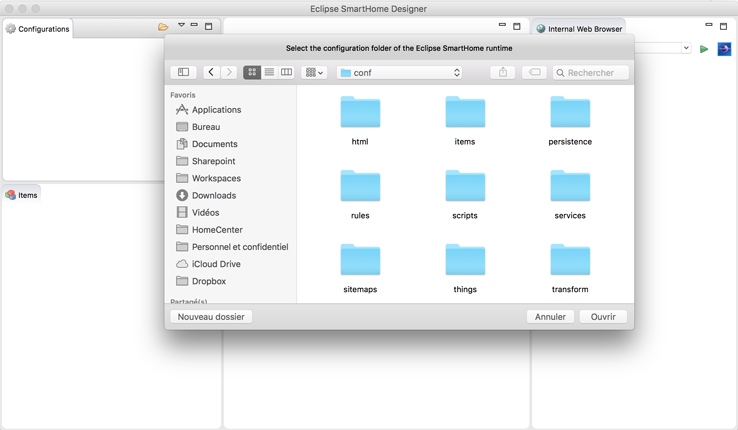
Task: Minimize the Internal Web Browser panel
Action: 709,24
